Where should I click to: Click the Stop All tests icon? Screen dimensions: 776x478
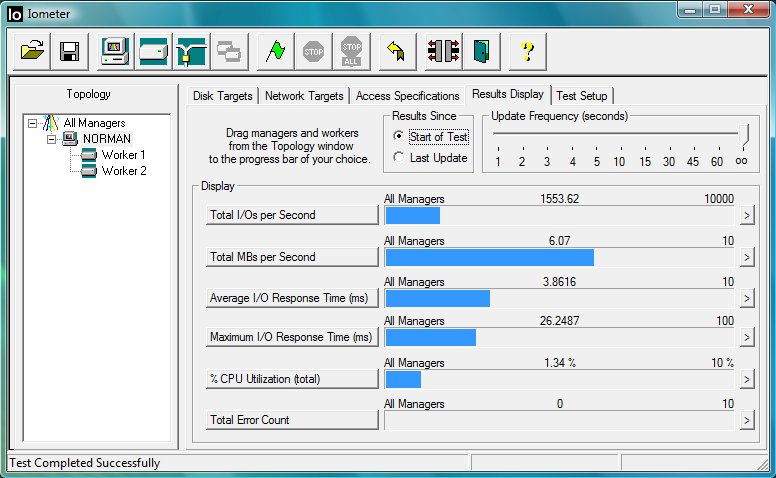tap(351, 51)
